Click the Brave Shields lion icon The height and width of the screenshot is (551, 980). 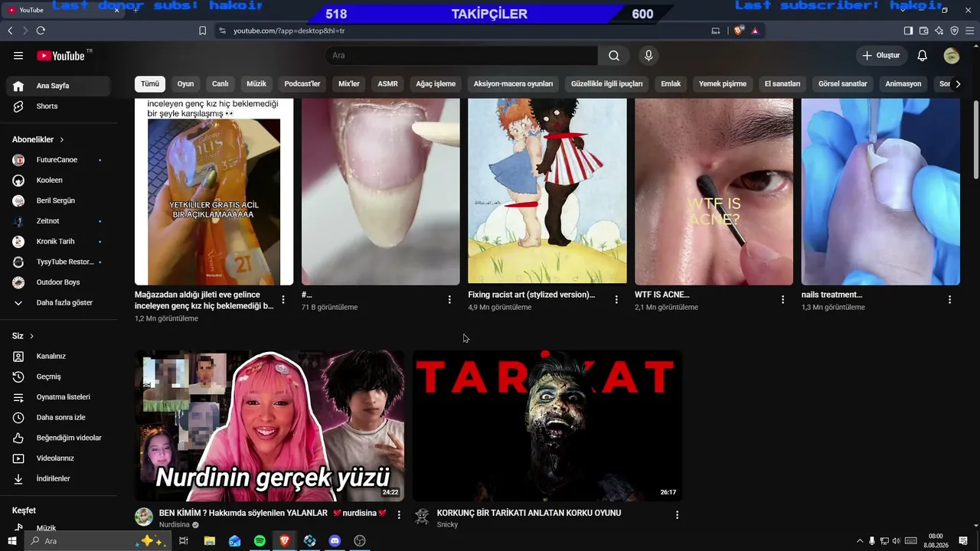[739, 31]
